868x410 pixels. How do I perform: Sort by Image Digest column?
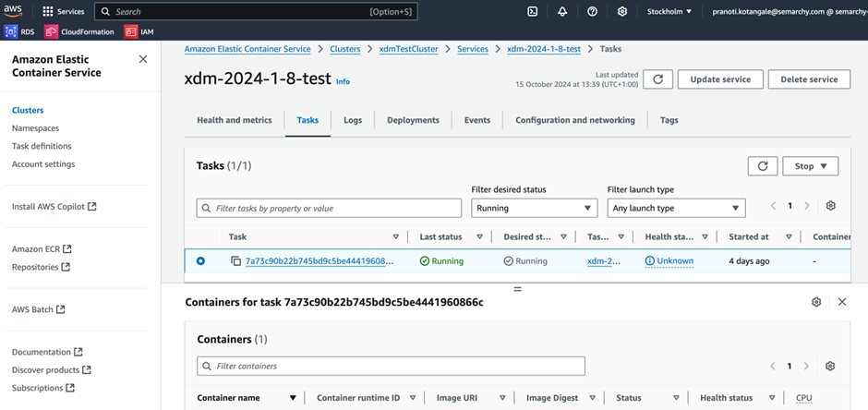tap(592, 398)
